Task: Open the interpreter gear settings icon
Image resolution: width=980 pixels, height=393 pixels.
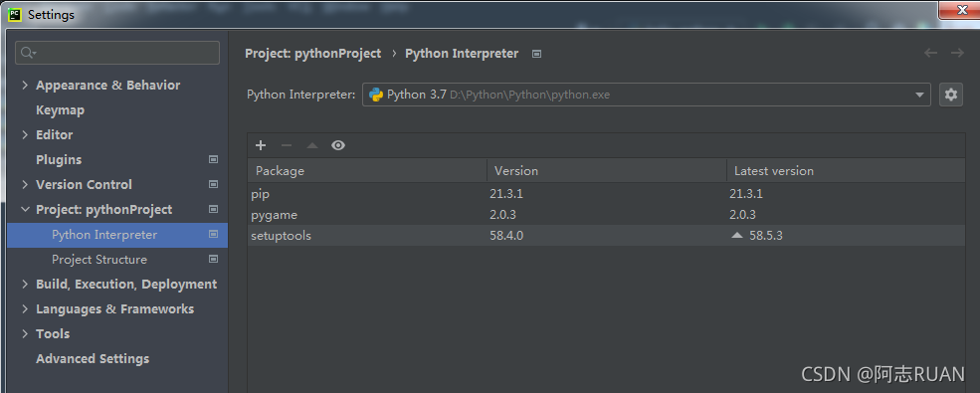Action: 950,95
